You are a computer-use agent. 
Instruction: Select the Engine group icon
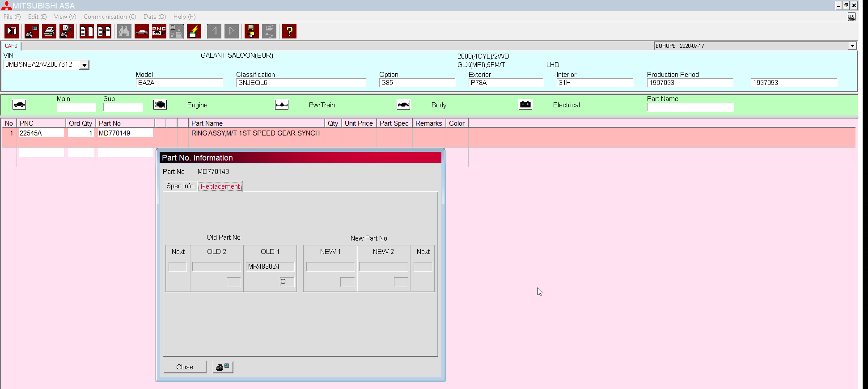click(160, 105)
